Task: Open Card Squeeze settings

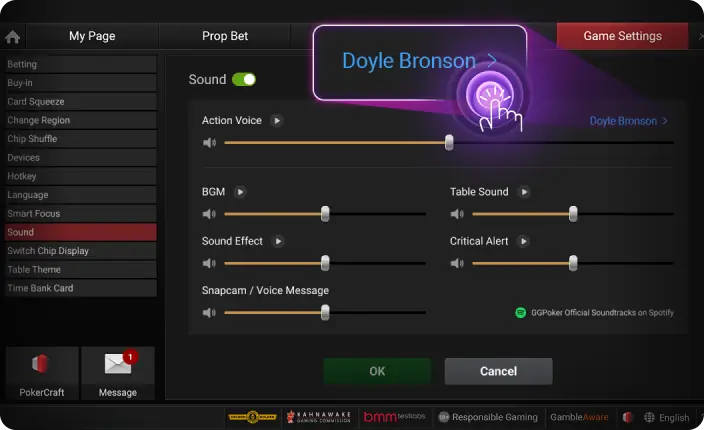Action: coord(81,101)
